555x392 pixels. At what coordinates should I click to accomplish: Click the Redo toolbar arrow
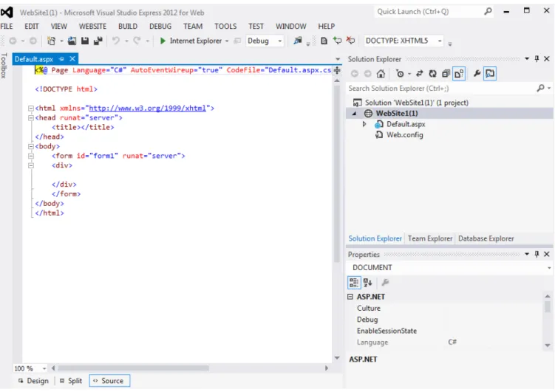(x=137, y=41)
